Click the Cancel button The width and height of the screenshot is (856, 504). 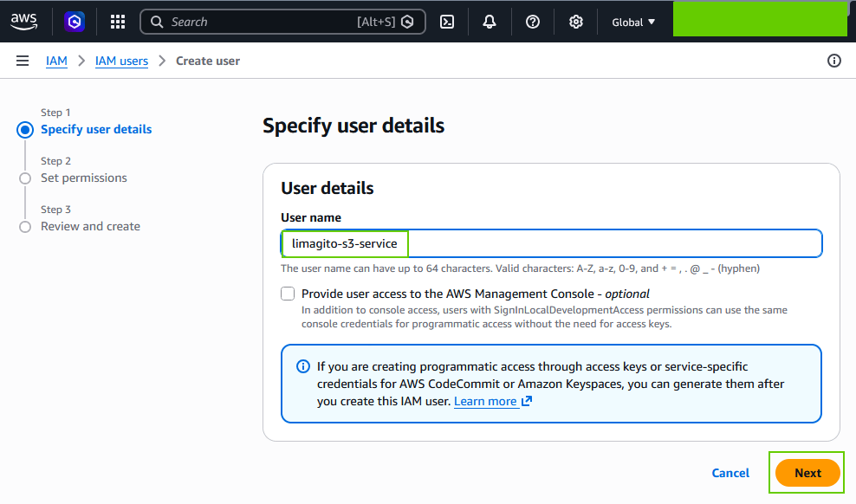[730, 473]
